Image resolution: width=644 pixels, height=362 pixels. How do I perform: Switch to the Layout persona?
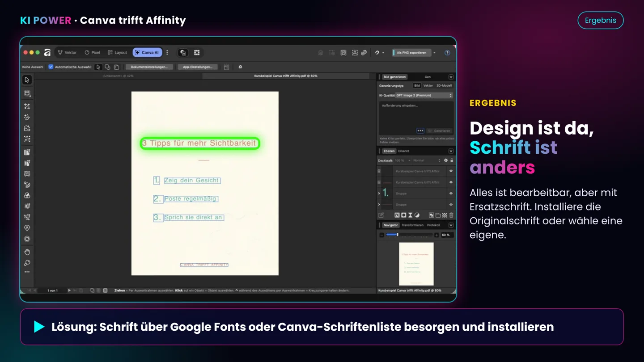point(118,53)
